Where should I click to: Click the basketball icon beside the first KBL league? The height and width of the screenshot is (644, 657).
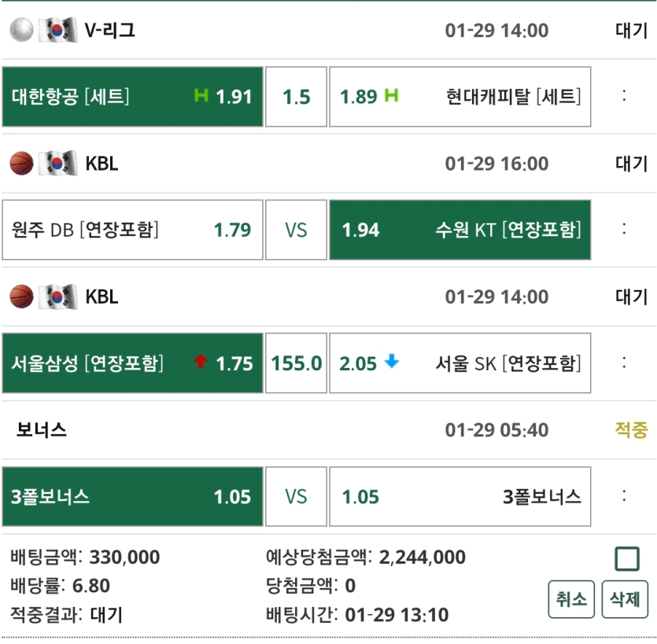click(x=20, y=164)
